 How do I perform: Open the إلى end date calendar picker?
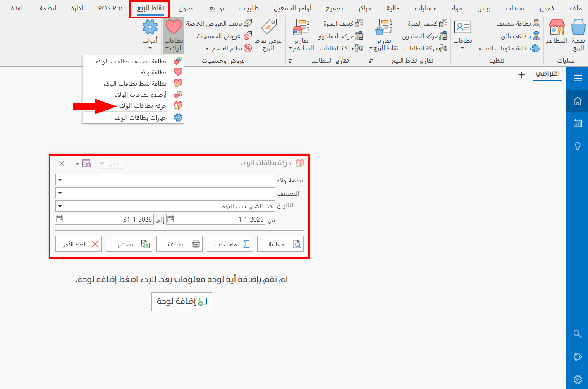point(59,219)
